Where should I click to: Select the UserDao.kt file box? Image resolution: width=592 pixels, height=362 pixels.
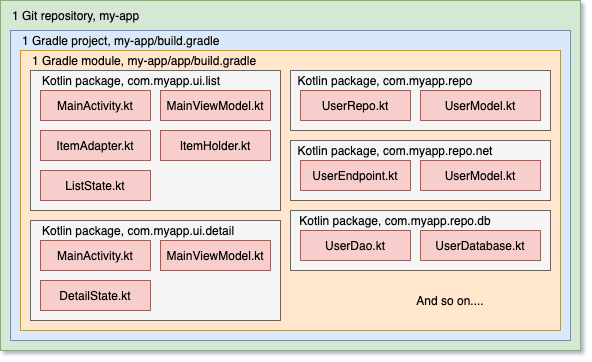coord(355,246)
